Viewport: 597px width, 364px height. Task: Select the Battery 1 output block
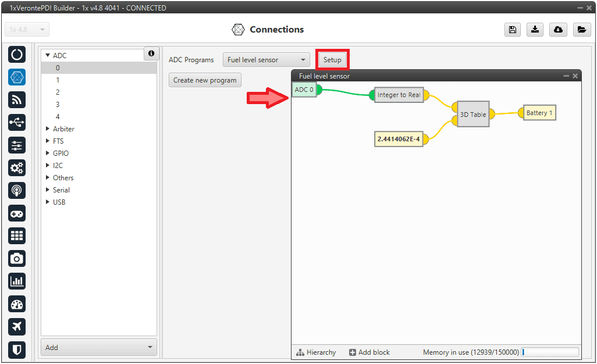click(539, 113)
